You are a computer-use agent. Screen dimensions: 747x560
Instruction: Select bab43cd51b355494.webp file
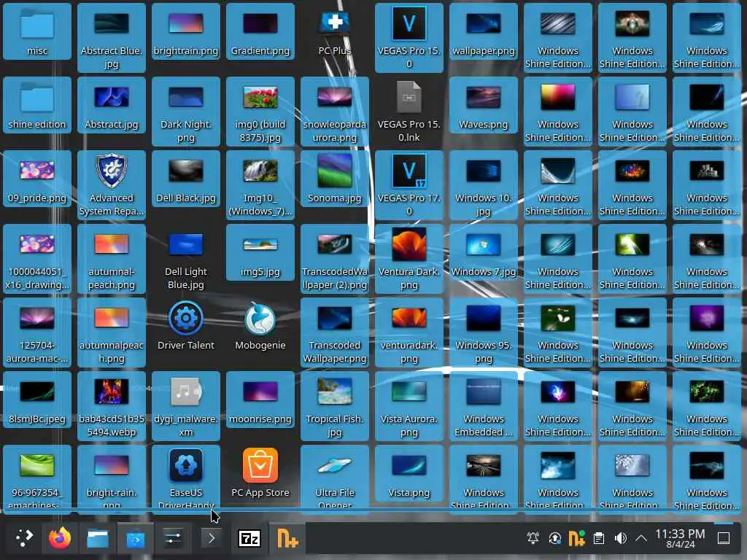pyautogui.click(x=112, y=405)
